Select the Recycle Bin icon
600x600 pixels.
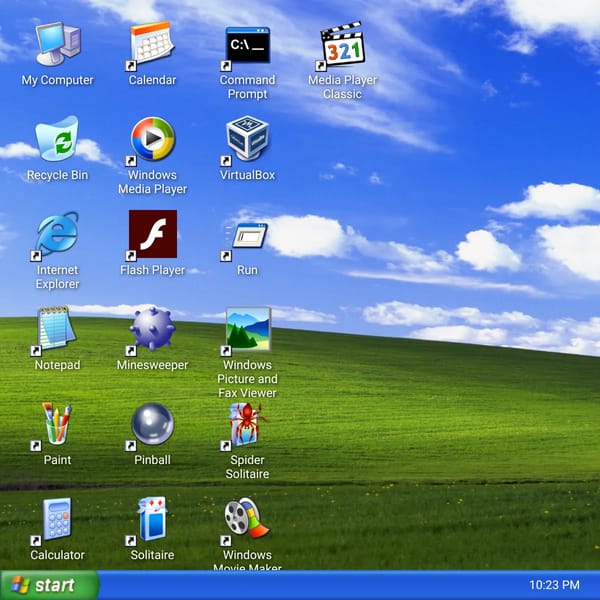click(57, 139)
